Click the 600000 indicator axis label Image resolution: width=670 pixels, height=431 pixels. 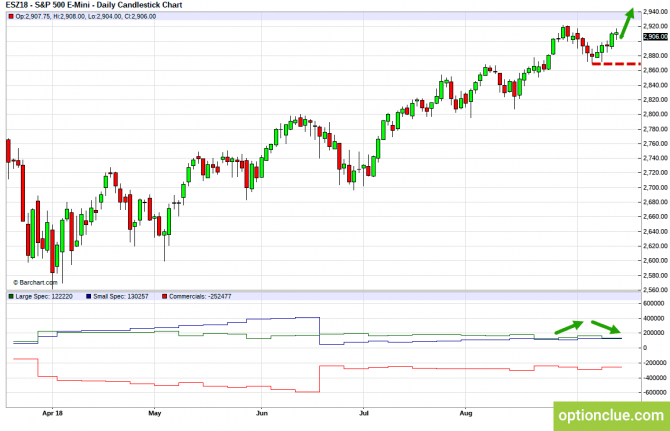click(x=654, y=303)
